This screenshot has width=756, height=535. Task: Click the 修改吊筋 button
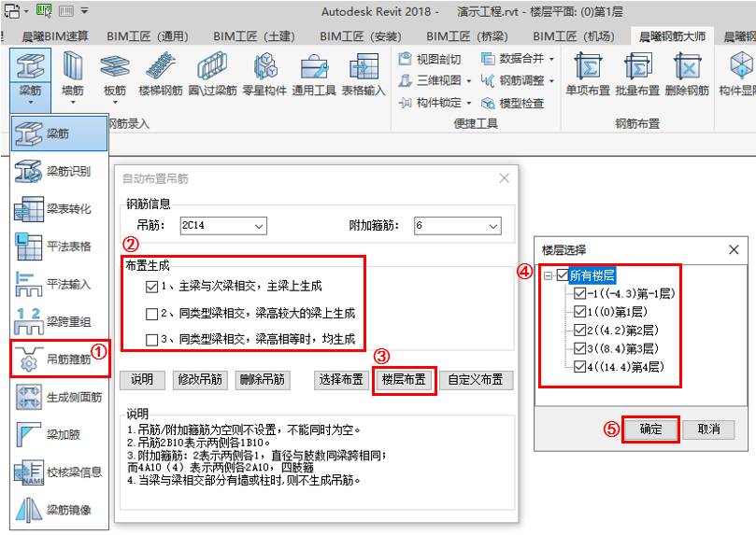point(200,380)
